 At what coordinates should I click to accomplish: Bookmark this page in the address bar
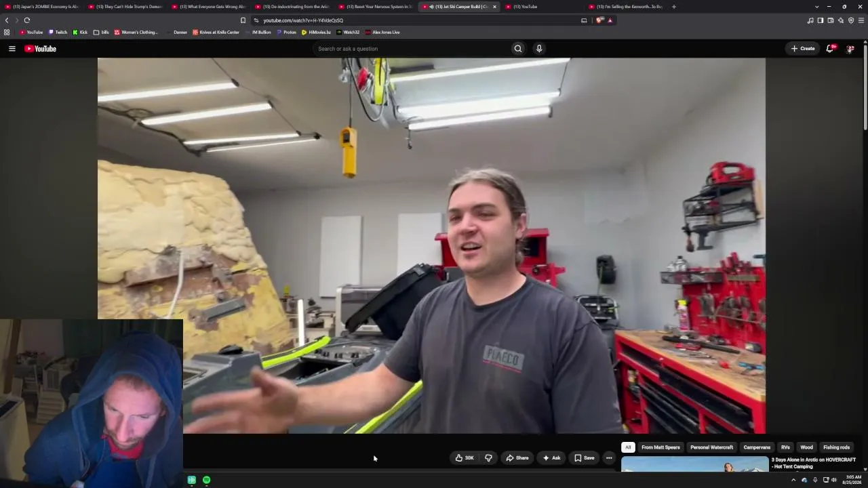(243, 20)
